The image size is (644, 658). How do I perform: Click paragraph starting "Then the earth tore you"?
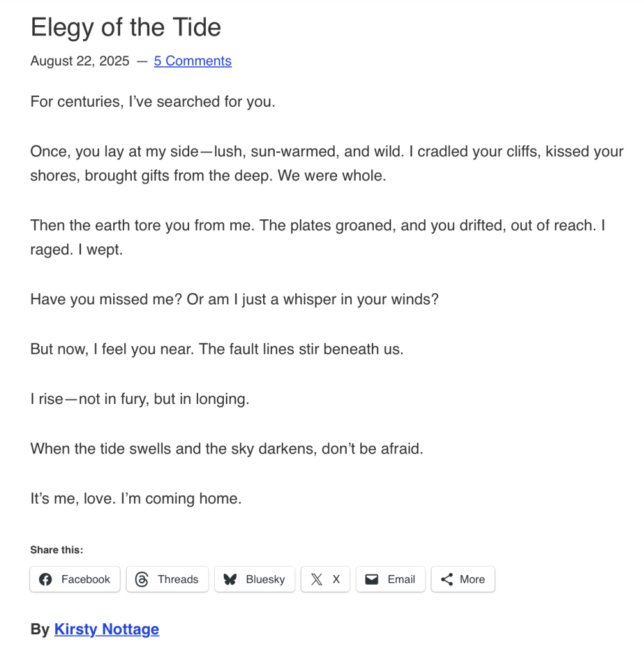click(318, 237)
